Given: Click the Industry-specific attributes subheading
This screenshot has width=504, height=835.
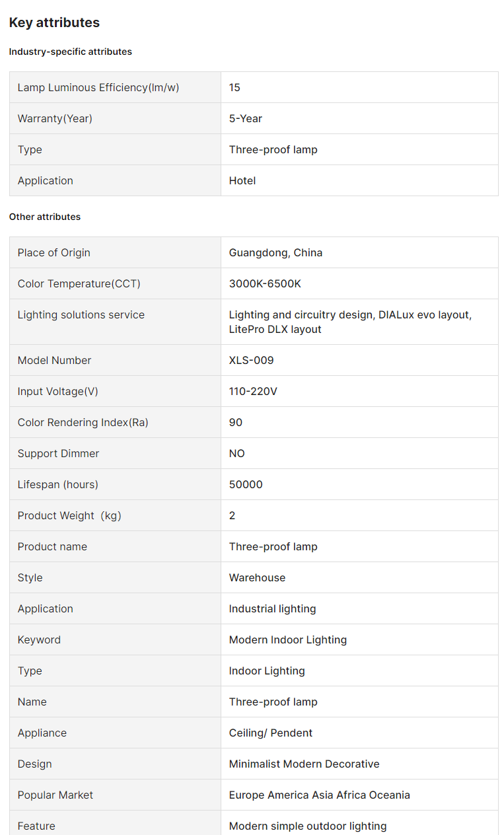Looking at the screenshot, I should tap(71, 52).
